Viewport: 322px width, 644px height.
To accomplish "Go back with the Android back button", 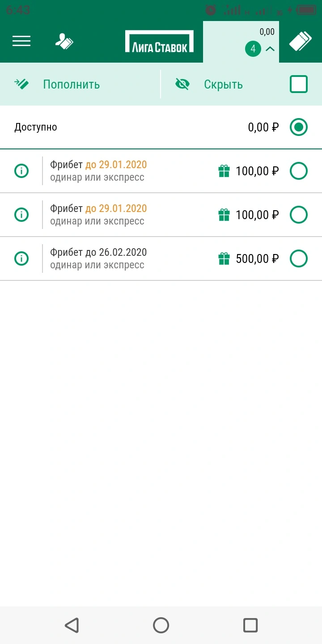I will [72, 625].
